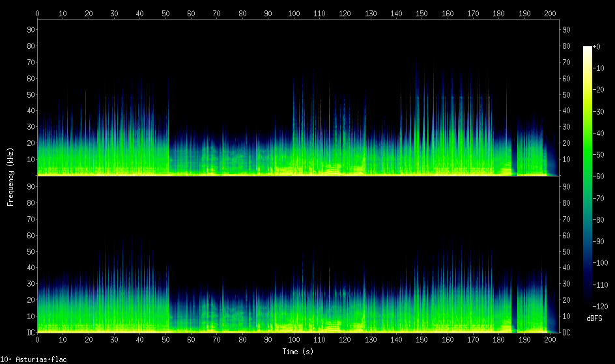Click '90' kHz tick, lower channel right axis

click(x=566, y=187)
